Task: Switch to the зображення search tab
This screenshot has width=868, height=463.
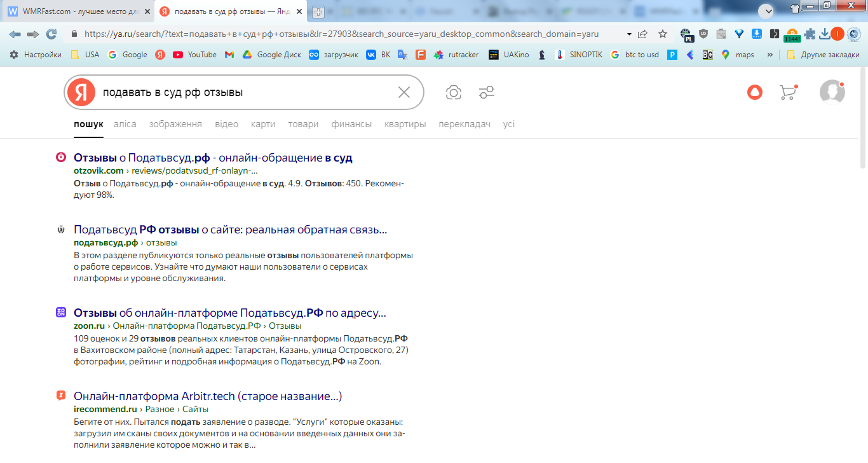Action: (175, 124)
